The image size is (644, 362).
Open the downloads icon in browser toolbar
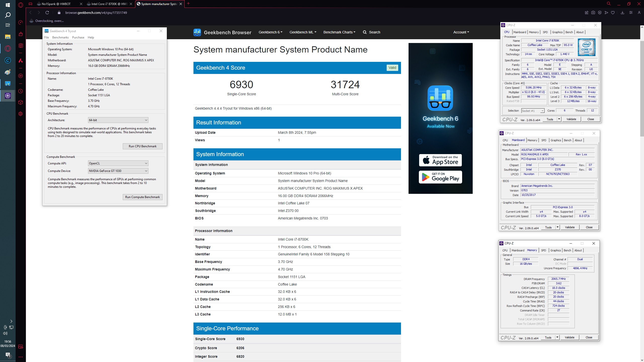(x=622, y=13)
